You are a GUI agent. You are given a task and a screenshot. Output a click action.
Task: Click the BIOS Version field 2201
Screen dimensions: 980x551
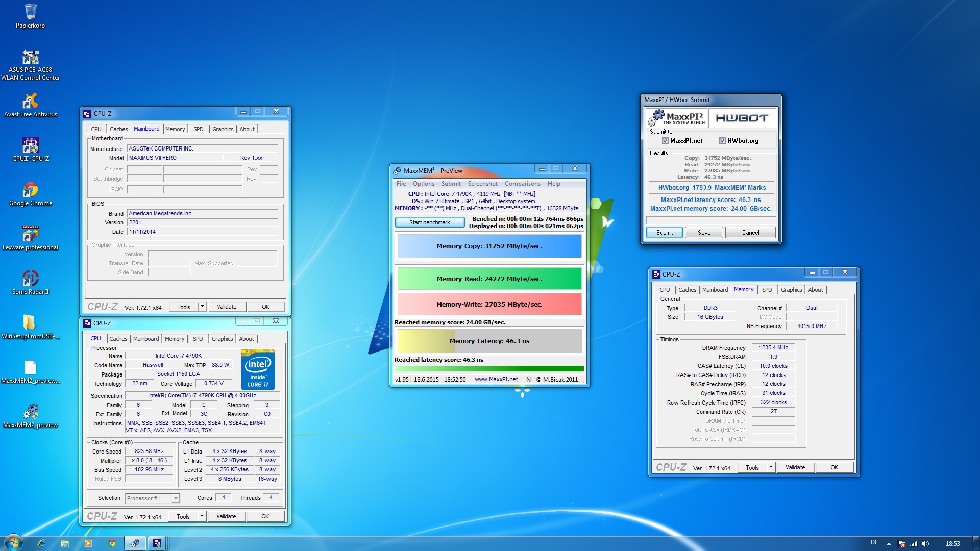pos(203,223)
